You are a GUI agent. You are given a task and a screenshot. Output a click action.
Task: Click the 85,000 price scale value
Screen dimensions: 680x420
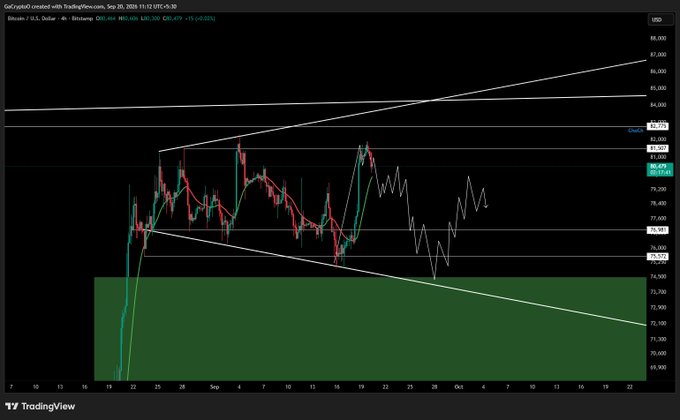coord(658,88)
